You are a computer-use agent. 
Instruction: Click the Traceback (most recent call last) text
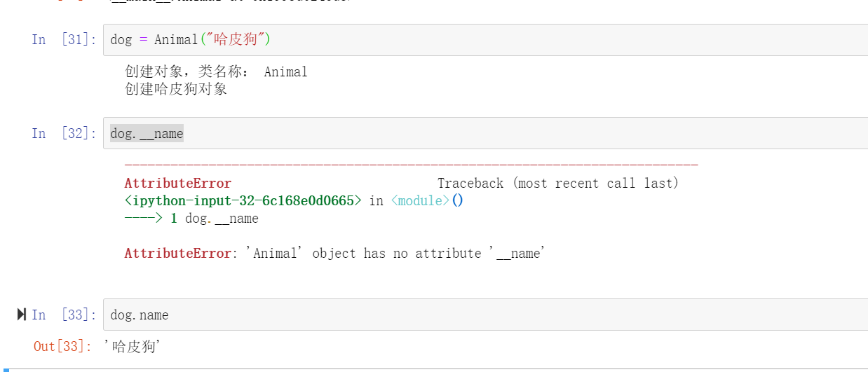(x=558, y=184)
